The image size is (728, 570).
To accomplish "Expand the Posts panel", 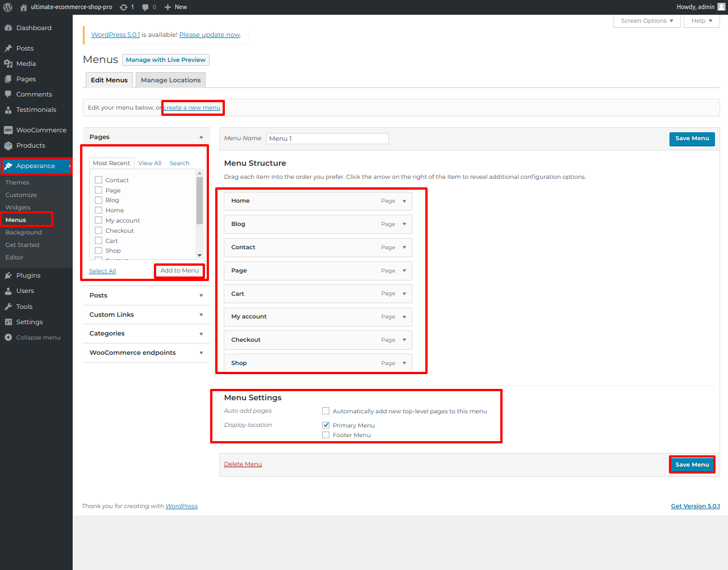I will point(201,296).
